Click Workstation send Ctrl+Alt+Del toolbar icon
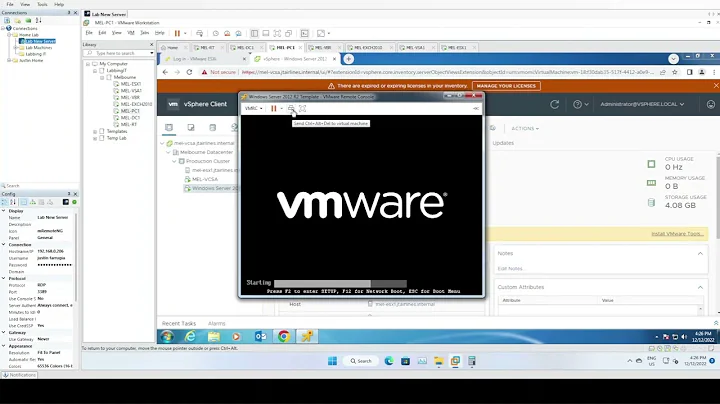This screenshot has width=720, height=404. [x=199, y=34]
